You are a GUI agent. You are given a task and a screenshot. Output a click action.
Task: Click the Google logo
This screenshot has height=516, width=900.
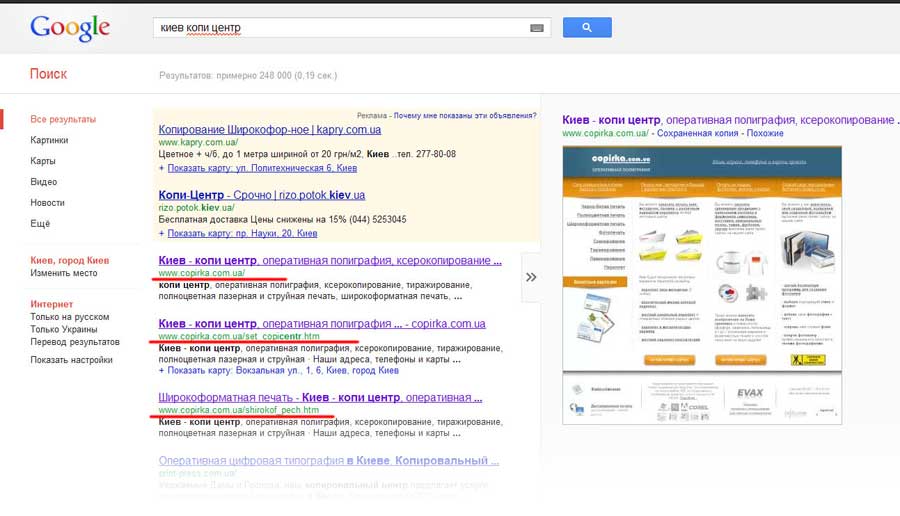[x=70, y=28]
